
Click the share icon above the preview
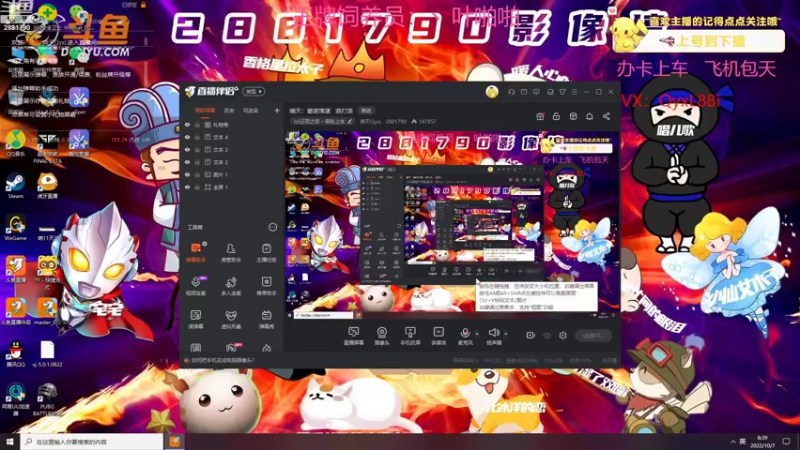click(x=606, y=116)
